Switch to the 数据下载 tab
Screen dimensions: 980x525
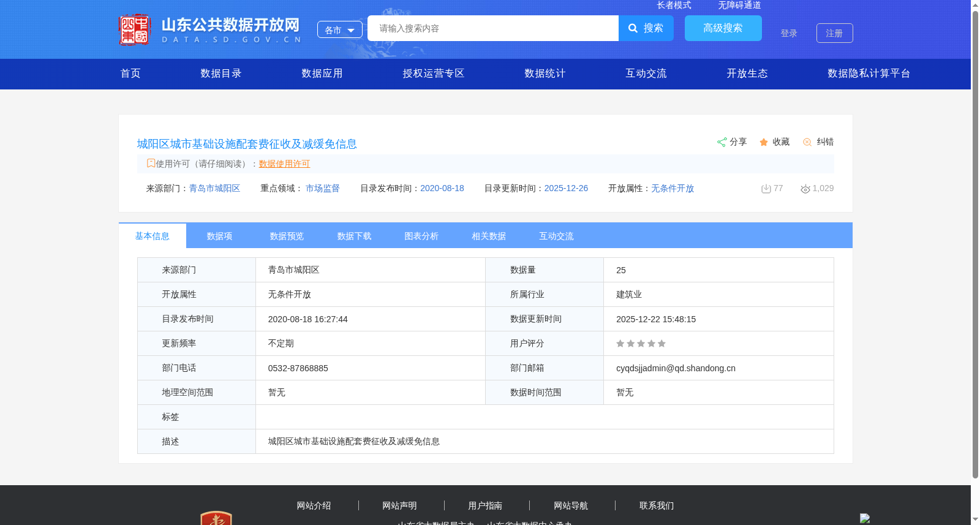click(x=355, y=236)
